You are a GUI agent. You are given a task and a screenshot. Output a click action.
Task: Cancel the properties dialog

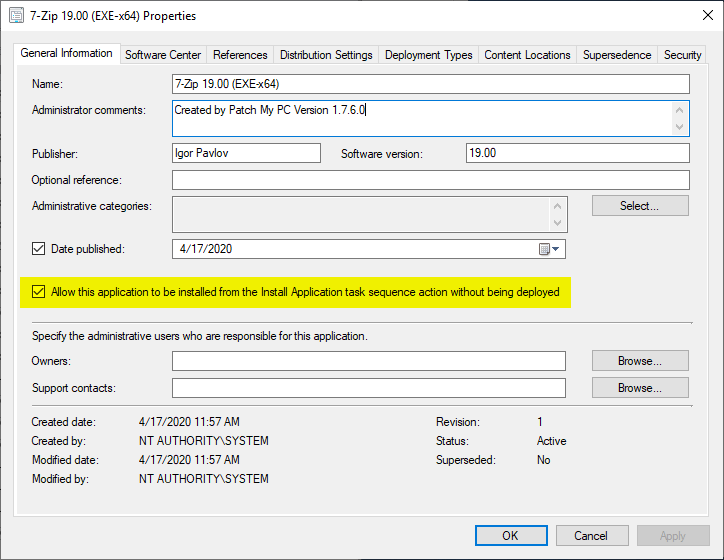click(592, 536)
